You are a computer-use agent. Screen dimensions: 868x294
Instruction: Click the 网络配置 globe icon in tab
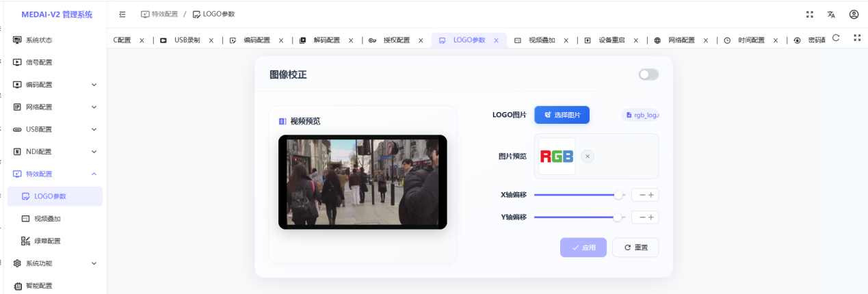(657, 40)
